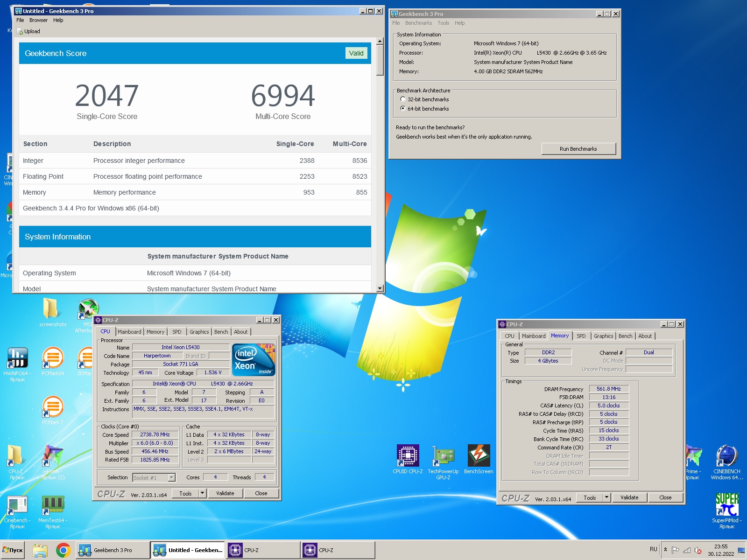
Task: Click Close in the left CPU-Z window
Action: (261, 493)
